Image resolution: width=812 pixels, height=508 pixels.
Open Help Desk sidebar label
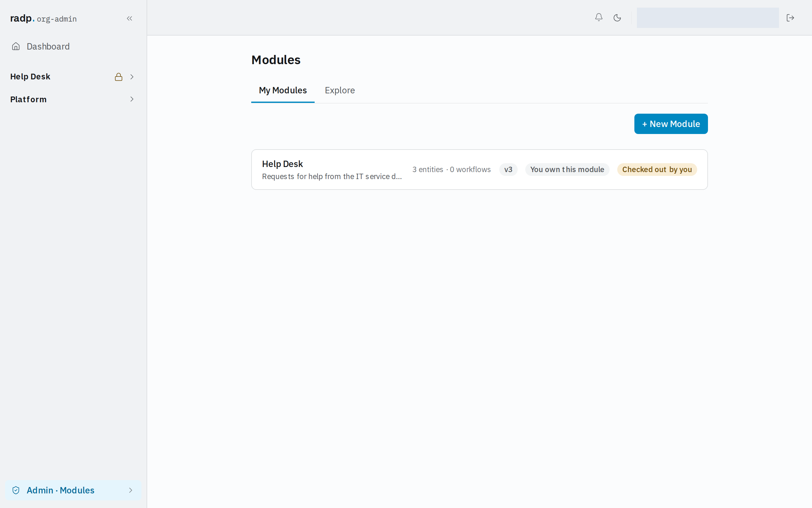(30, 77)
